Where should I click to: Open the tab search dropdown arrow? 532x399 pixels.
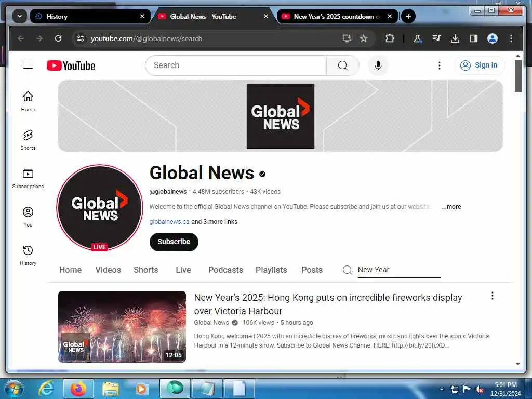pos(20,16)
